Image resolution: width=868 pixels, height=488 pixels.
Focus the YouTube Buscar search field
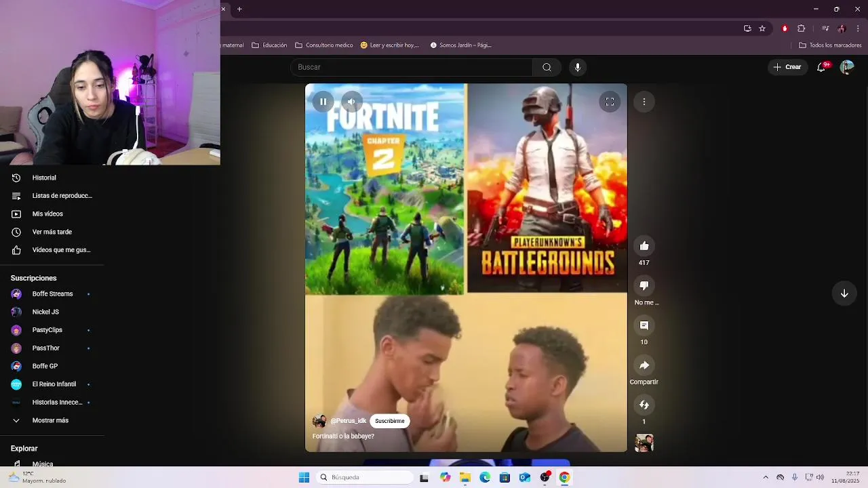click(412, 67)
